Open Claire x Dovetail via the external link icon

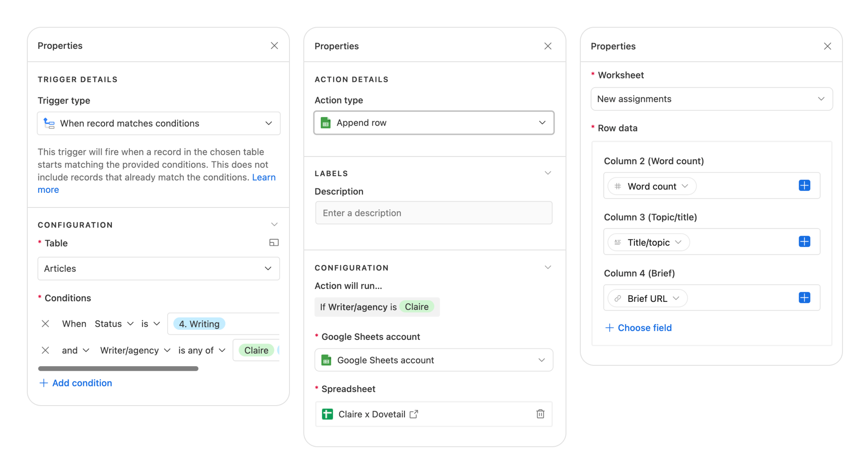[x=414, y=414]
